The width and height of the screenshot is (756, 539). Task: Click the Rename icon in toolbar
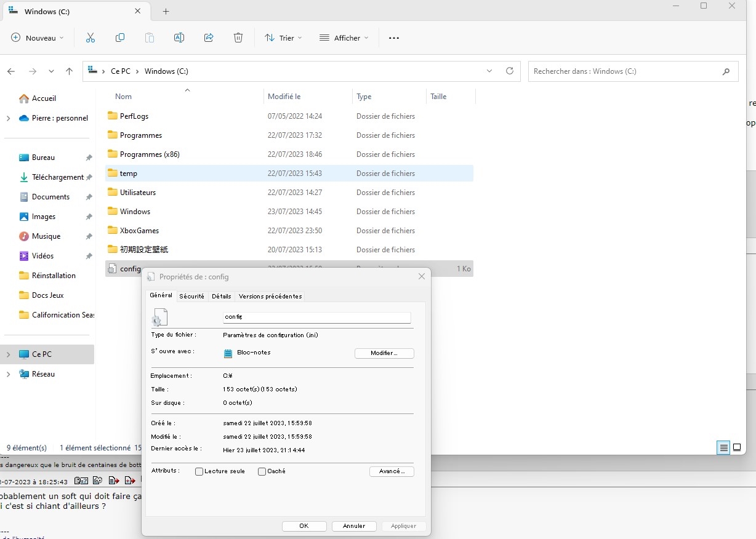tap(179, 38)
